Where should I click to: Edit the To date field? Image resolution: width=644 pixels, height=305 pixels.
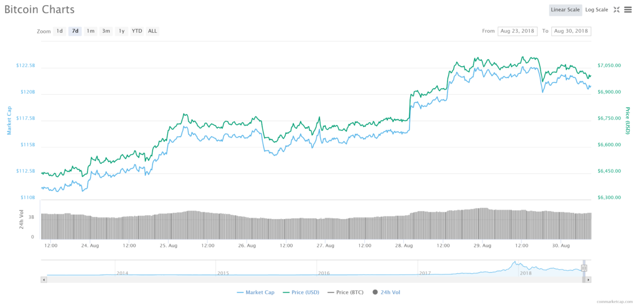571,31
